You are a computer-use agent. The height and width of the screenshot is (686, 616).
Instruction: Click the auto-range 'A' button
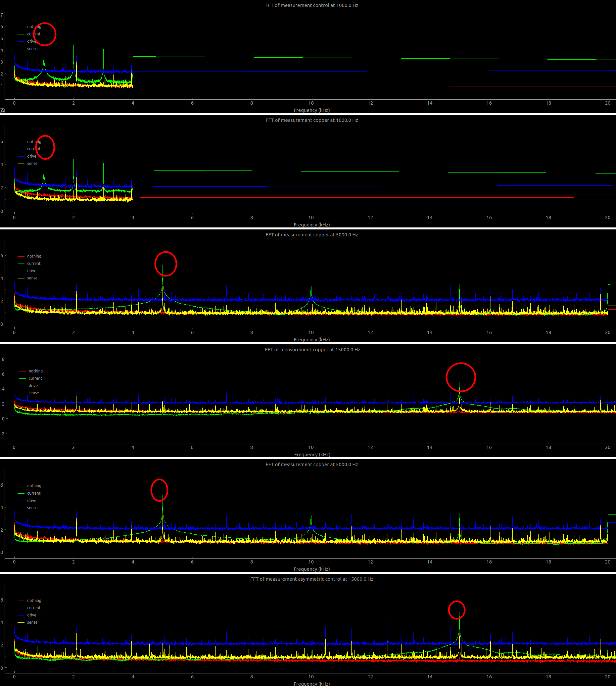2,110
